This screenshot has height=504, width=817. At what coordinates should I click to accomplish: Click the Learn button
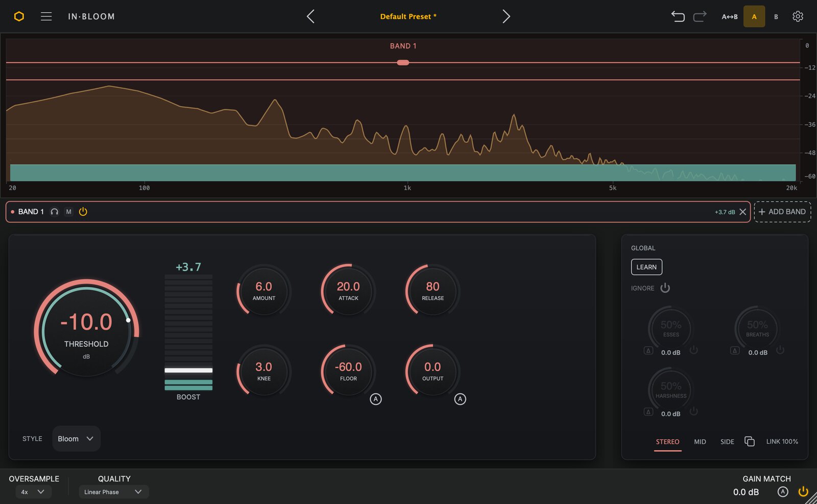pos(646,267)
